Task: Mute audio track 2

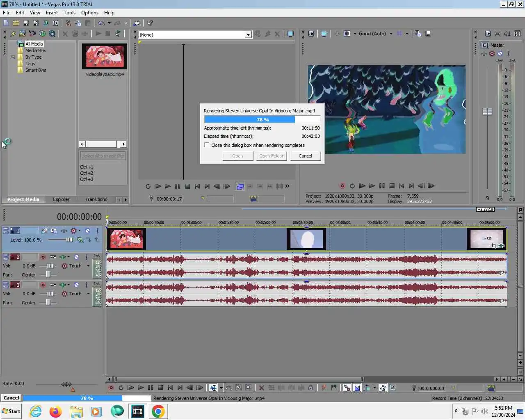Action: click(76, 257)
